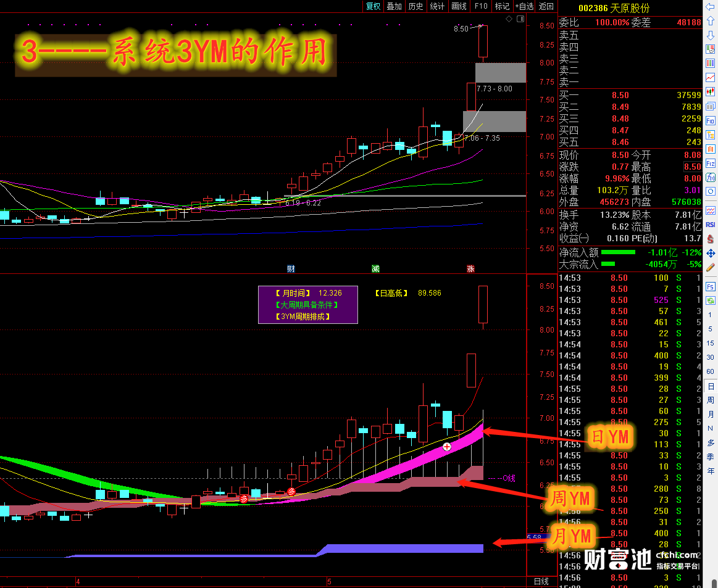The image size is (718, 588).
Task: Select the pencil drawing tool icon
Action: (710, 267)
